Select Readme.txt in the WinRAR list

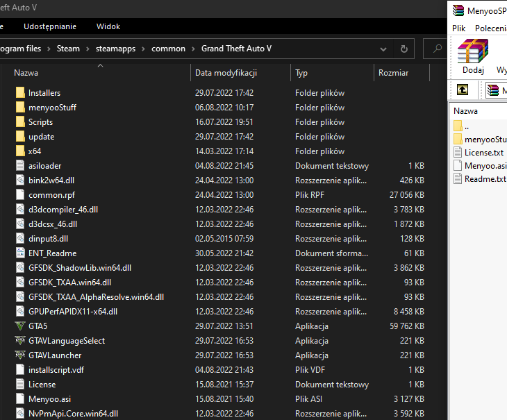pos(485,178)
